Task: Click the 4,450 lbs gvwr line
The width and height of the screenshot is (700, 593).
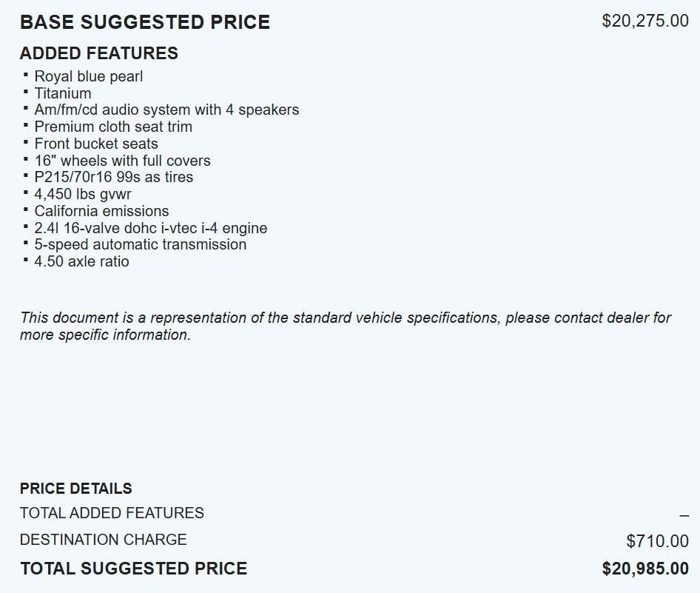Action: coord(83,194)
